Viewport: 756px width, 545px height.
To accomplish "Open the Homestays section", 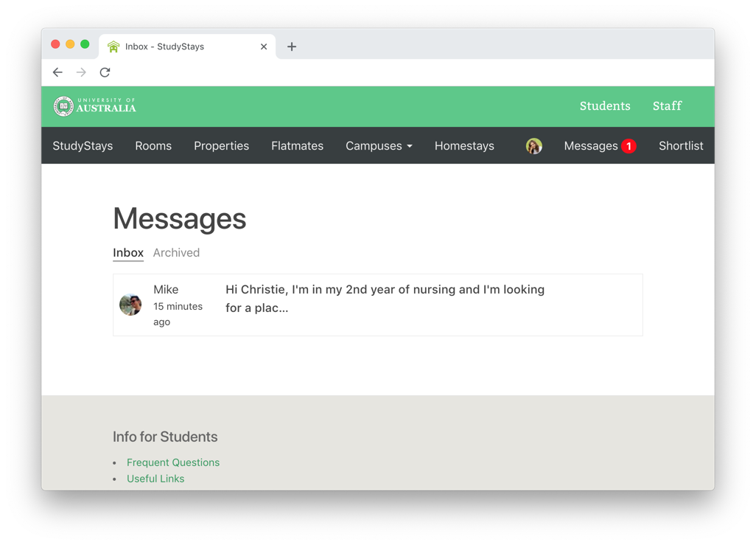I will click(x=464, y=146).
